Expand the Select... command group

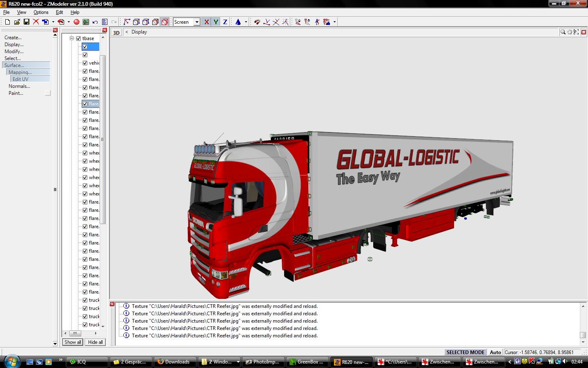pyautogui.click(x=13, y=58)
